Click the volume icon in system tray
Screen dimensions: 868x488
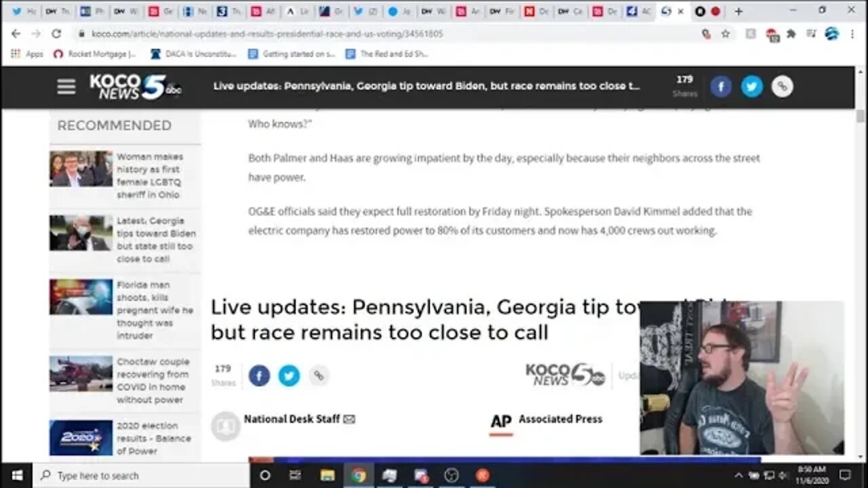[x=783, y=475]
